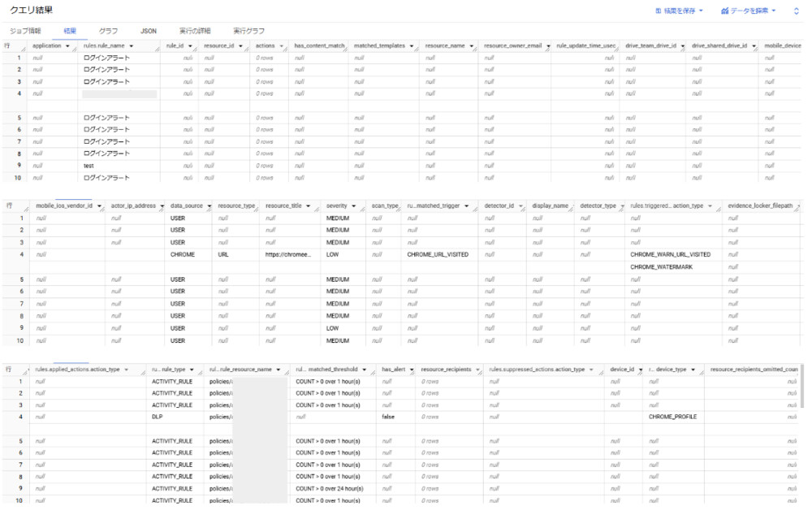Click the display_name column header

click(x=550, y=206)
